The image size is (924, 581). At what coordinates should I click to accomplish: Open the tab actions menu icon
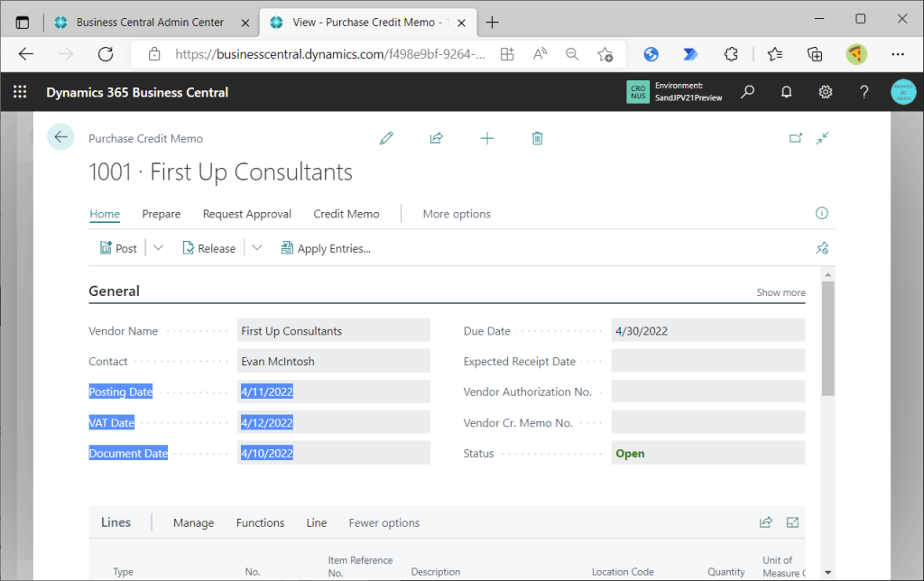pos(23,23)
